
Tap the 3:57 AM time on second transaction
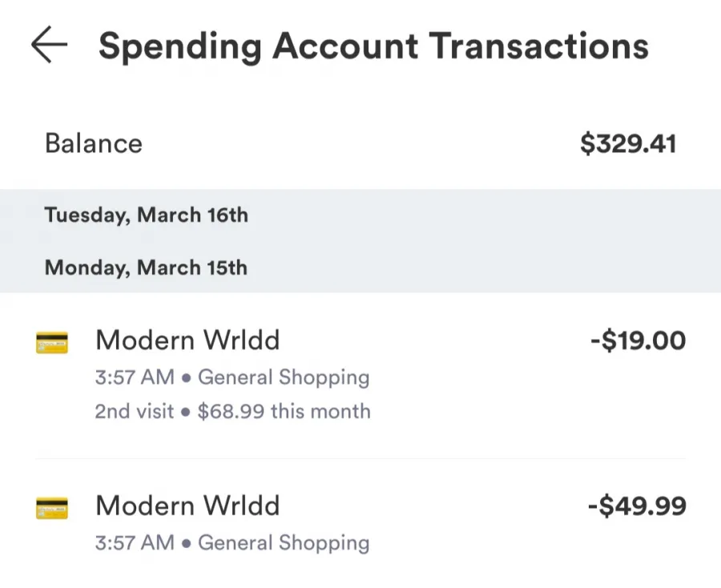(x=135, y=543)
